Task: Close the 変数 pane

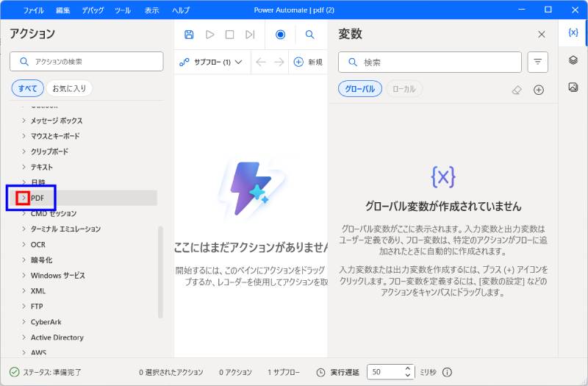Action: point(541,35)
